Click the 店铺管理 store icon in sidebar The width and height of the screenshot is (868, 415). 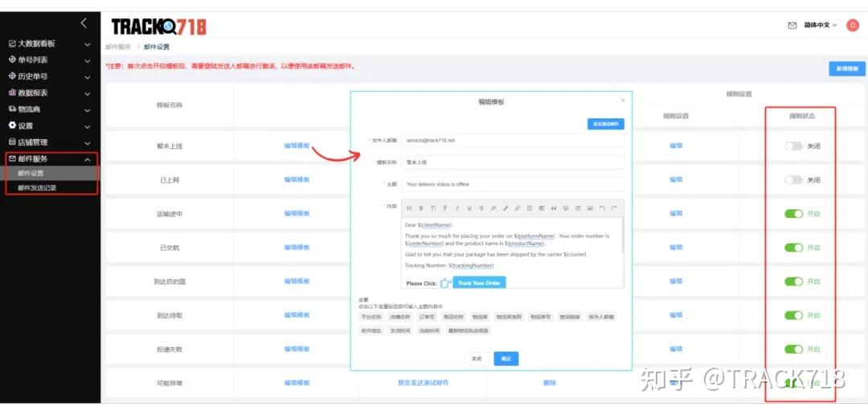click(x=12, y=142)
